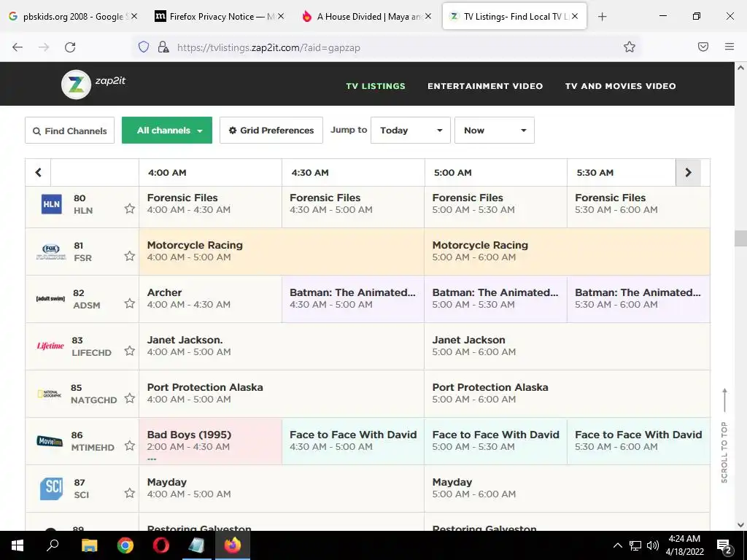
Task: Open the Firefox hamburger menu
Action: 729,47
